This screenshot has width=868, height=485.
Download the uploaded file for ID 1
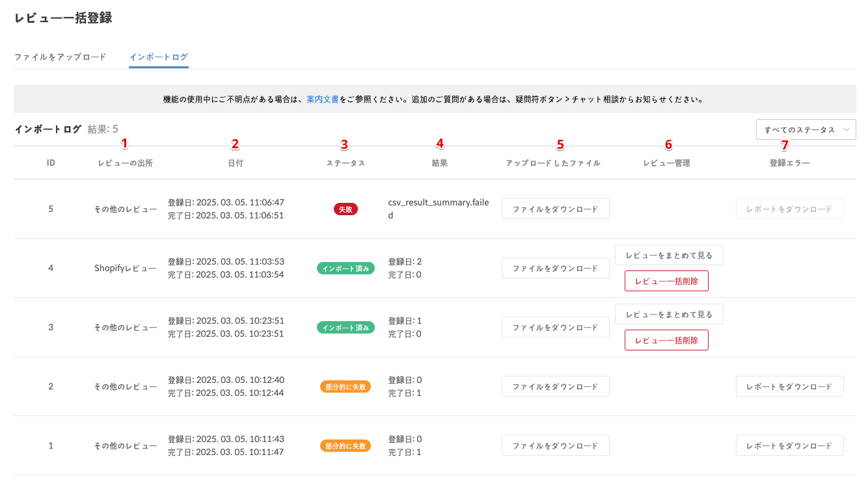[555, 445]
